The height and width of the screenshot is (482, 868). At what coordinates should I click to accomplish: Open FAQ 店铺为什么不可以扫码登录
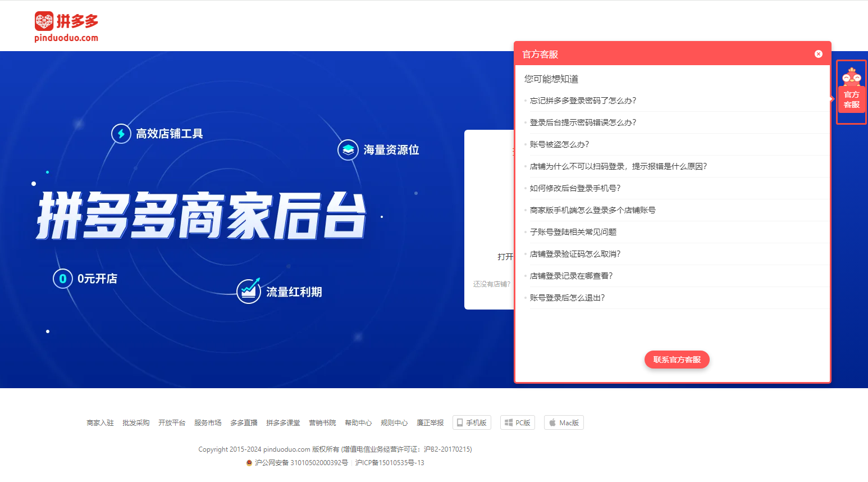pos(618,166)
